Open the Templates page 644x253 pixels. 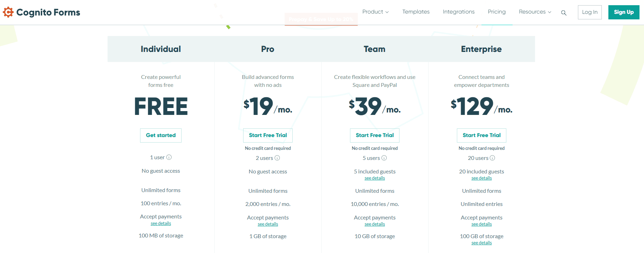pos(416,12)
